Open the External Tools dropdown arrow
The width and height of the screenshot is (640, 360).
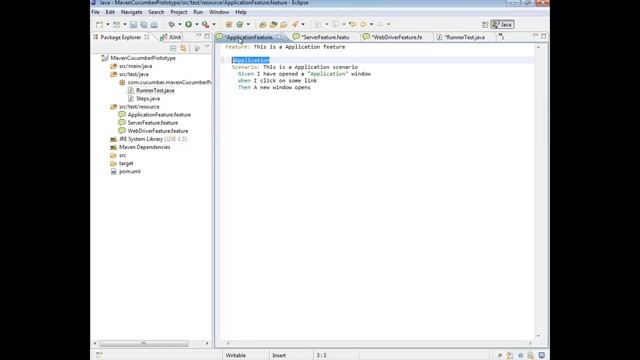click(214, 24)
